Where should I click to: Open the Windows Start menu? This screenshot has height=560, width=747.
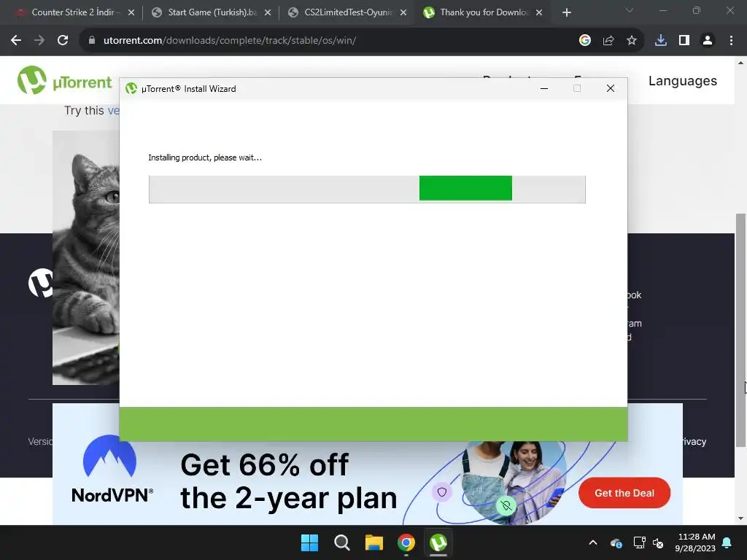[x=309, y=542]
